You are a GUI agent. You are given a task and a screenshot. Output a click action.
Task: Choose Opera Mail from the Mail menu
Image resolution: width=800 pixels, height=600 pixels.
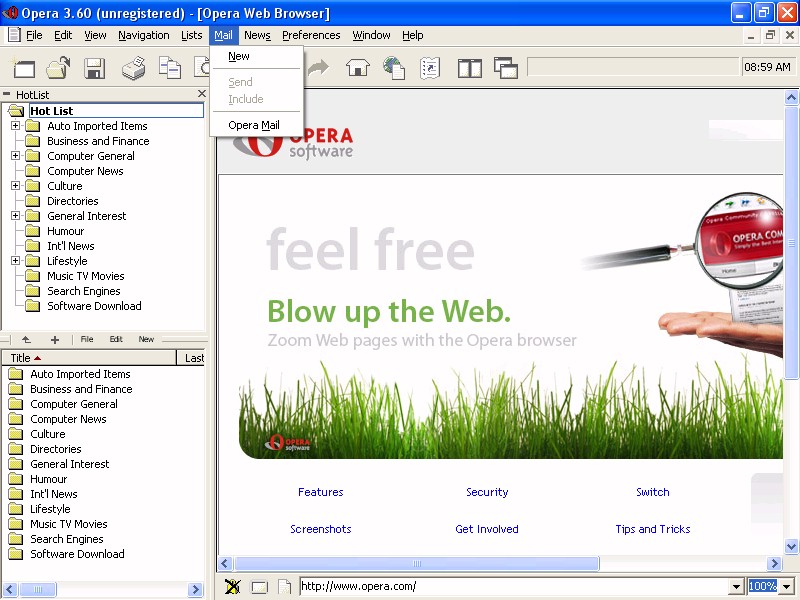(257, 125)
